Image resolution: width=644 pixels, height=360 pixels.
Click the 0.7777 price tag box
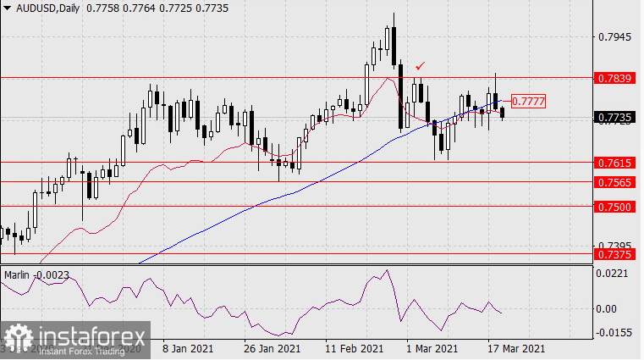point(529,101)
